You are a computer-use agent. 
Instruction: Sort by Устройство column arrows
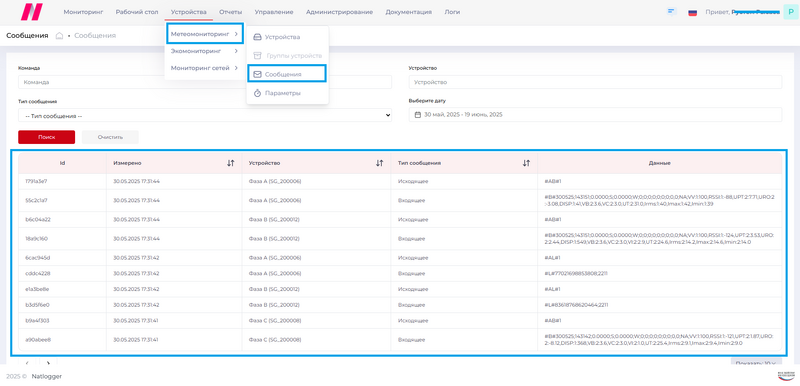[x=380, y=163]
